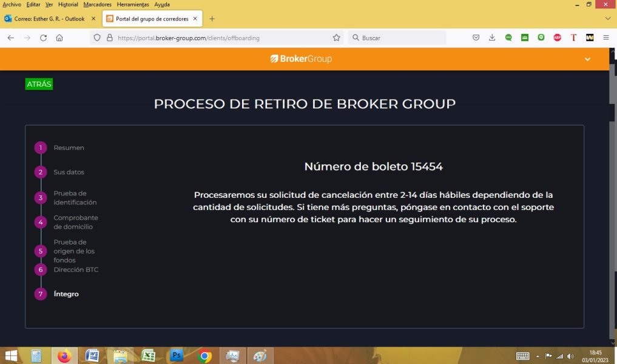Open the Firefox hamburger application menu
This screenshot has height=364, width=617.
click(x=606, y=38)
